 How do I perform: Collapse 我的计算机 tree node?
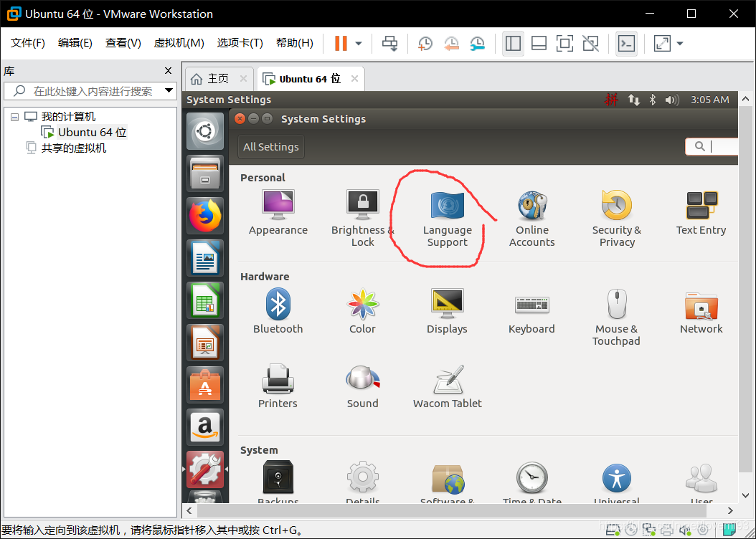tap(15, 117)
